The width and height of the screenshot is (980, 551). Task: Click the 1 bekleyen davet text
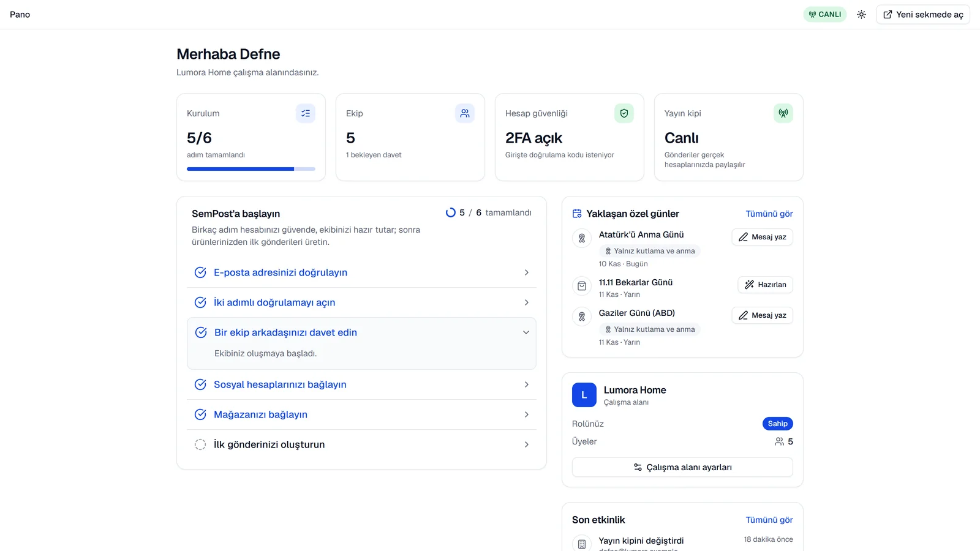(374, 155)
